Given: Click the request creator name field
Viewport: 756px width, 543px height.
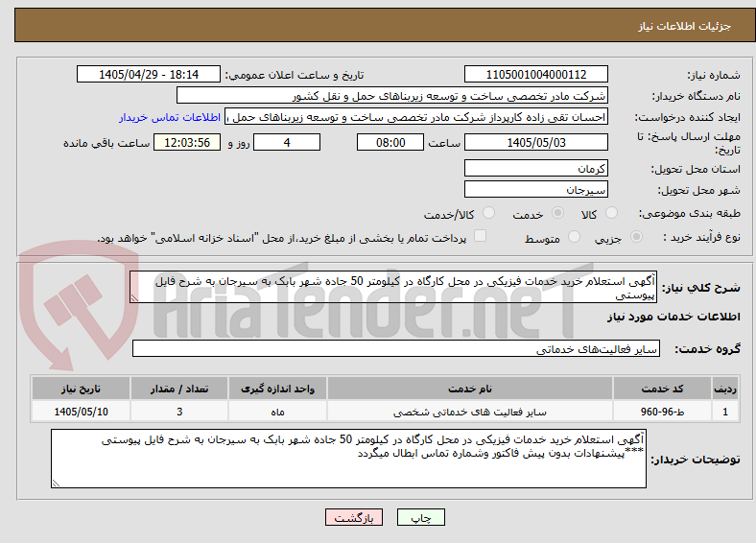Looking at the screenshot, I should [x=416, y=117].
